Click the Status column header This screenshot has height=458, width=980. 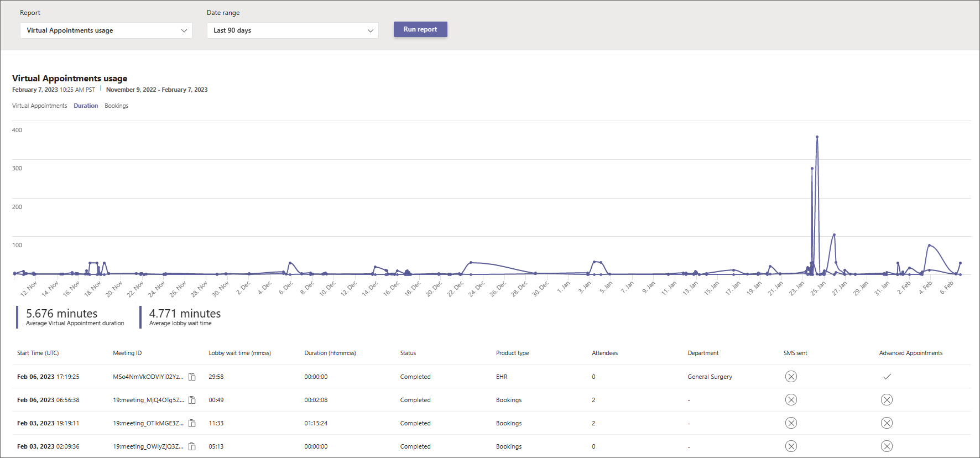tap(408, 353)
